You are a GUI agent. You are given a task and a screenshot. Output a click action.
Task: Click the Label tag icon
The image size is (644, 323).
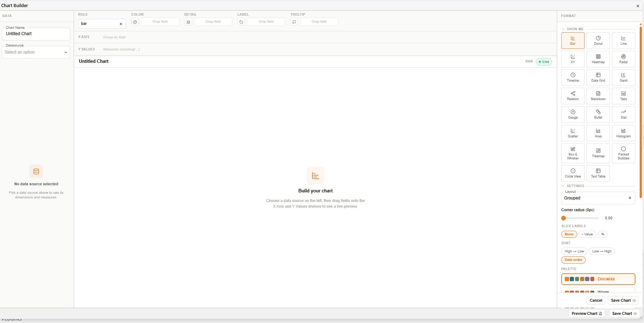(241, 22)
